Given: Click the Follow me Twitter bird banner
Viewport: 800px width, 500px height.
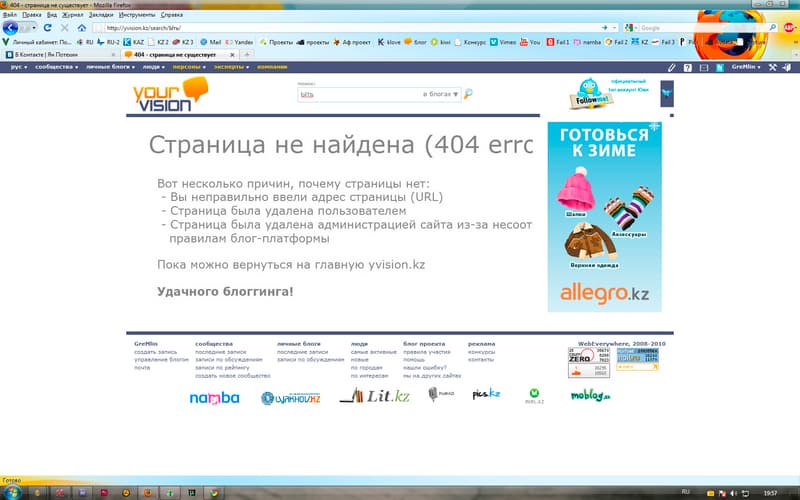Looking at the screenshot, I should click(x=591, y=93).
